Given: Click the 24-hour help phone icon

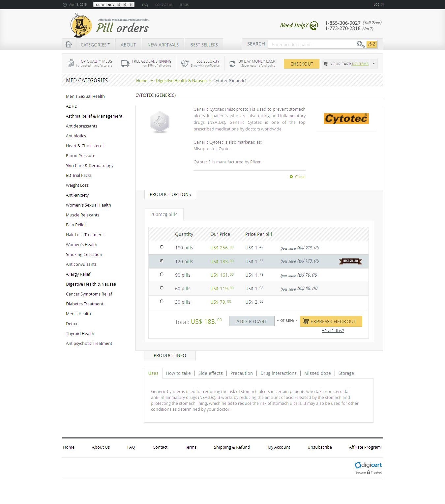Looking at the screenshot, I should tap(314, 25).
